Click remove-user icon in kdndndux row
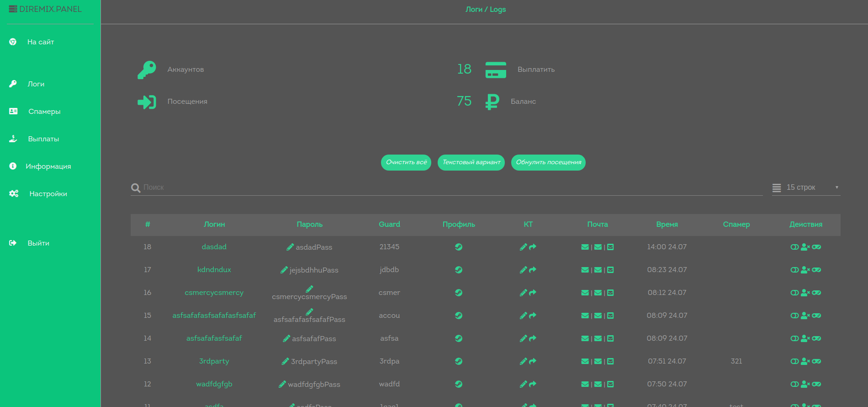Image resolution: width=868 pixels, height=407 pixels. pos(805,270)
